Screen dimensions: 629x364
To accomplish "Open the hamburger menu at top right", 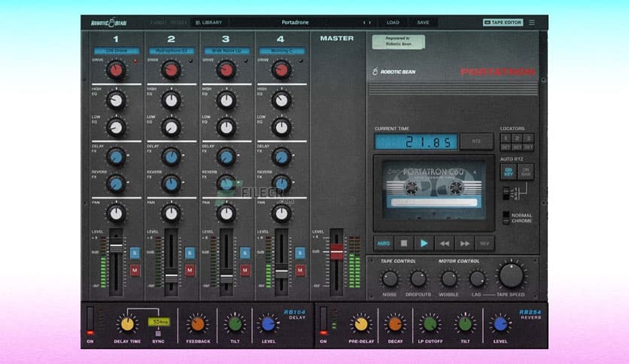I will pos(532,23).
